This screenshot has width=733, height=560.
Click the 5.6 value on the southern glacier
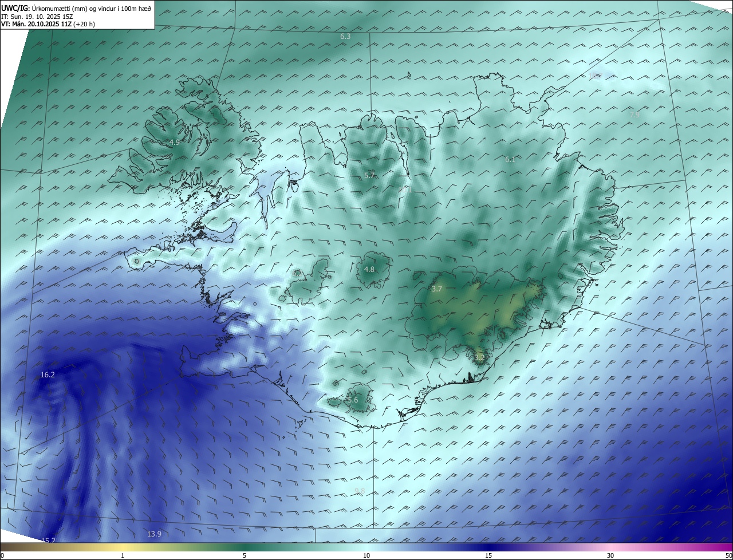tap(353, 400)
